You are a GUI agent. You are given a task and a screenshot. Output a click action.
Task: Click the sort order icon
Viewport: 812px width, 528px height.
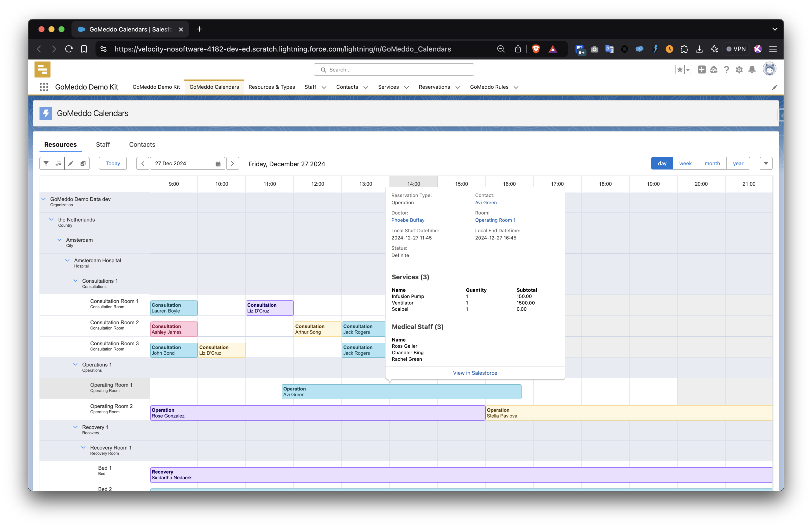pos(58,163)
